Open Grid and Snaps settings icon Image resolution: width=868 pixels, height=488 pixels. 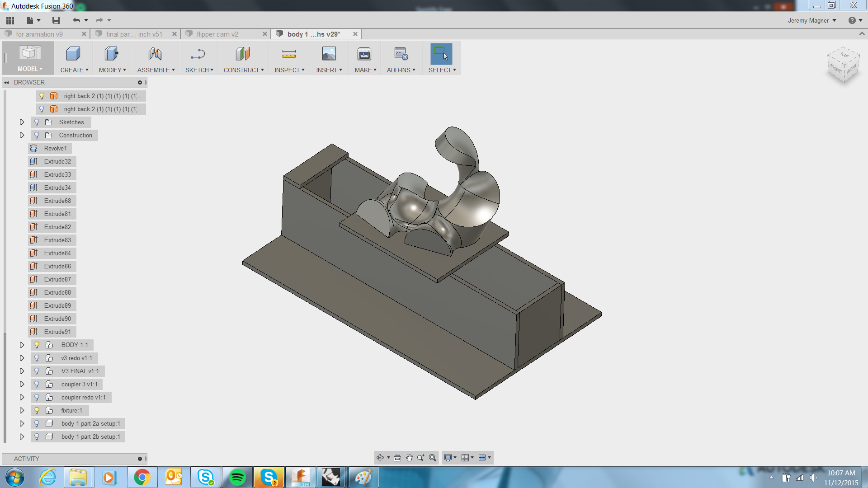[x=465, y=458]
